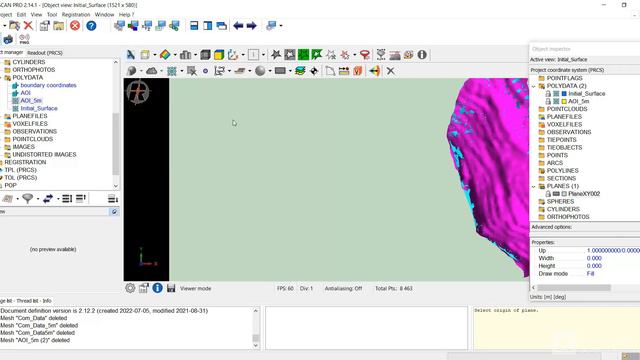Click the yellow-blue cube view icon
Screen dimensions: 640x360
pos(219,55)
